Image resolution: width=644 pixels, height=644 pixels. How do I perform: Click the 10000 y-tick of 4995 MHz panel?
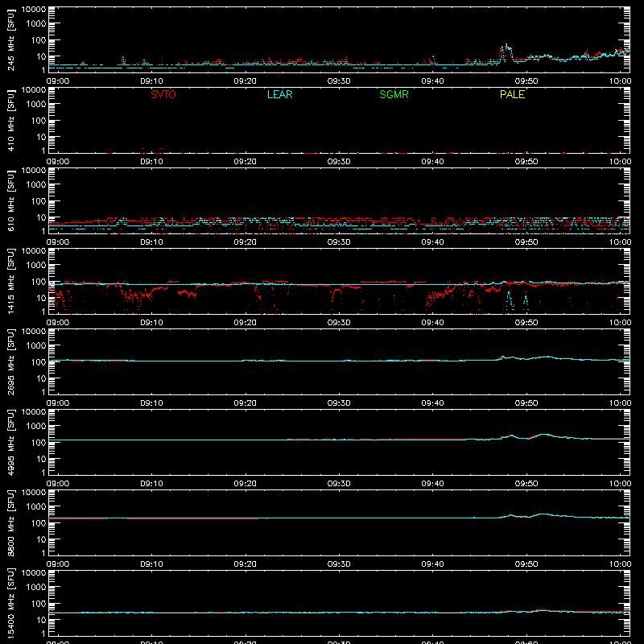click(34, 412)
